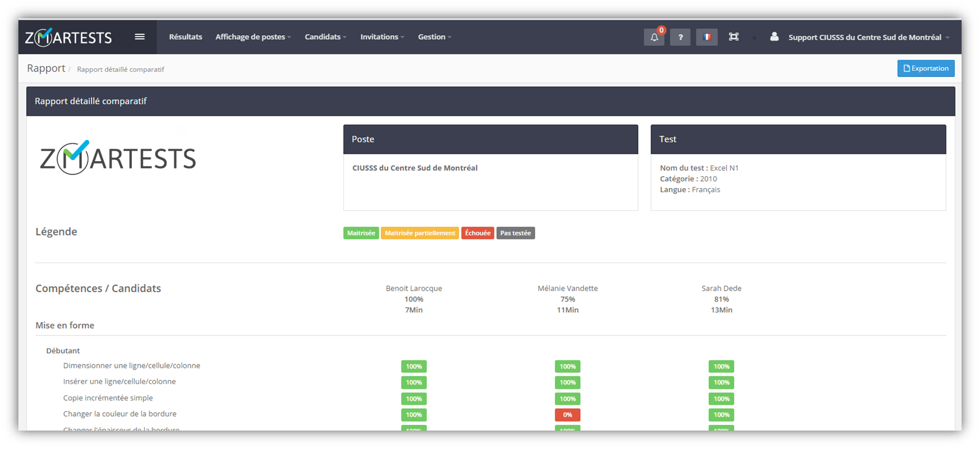Click the green Maitrisée legend badge

tap(361, 233)
